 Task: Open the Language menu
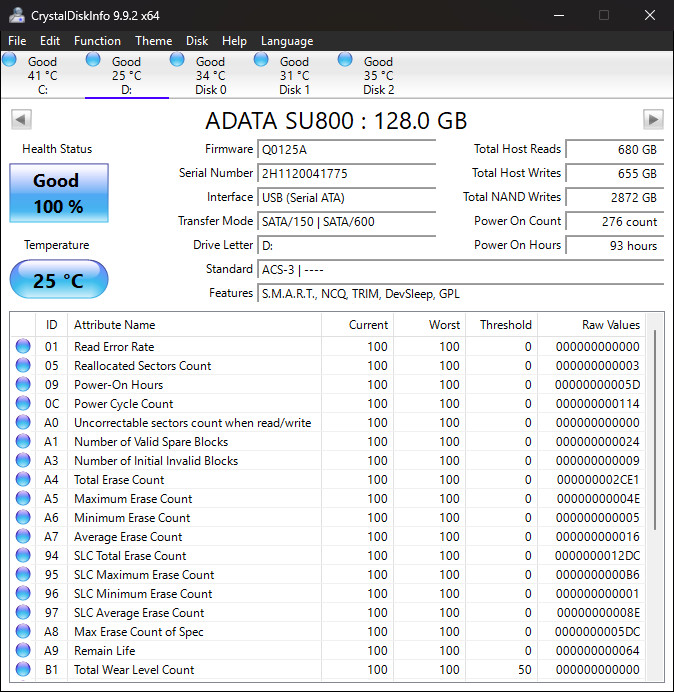click(x=287, y=41)
